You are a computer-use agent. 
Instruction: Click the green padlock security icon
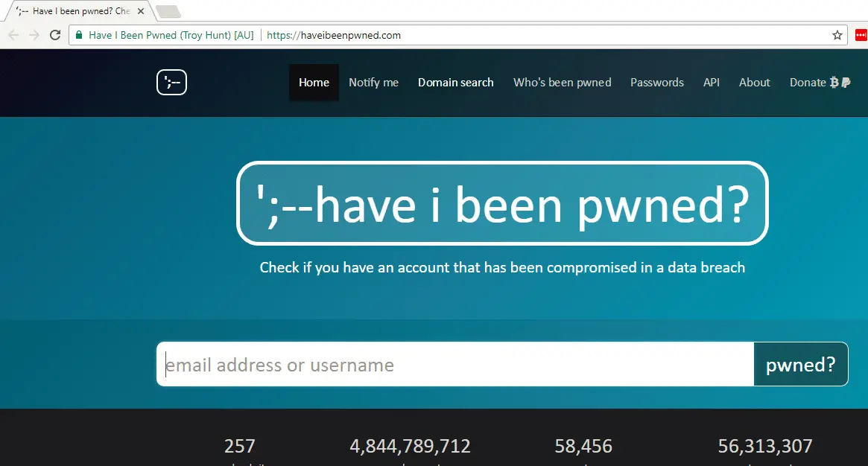(79, 35)
